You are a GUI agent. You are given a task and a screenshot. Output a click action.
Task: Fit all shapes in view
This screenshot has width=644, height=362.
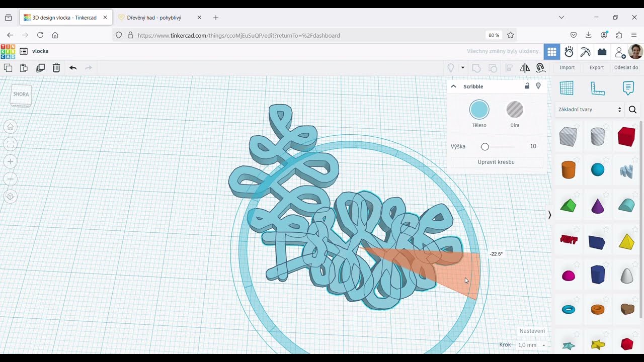(x=10, y=144)
